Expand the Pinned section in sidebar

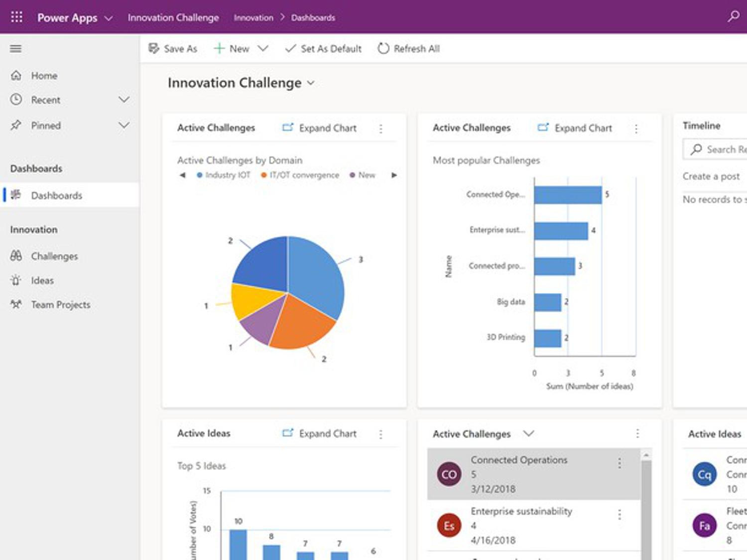[124, 125]
